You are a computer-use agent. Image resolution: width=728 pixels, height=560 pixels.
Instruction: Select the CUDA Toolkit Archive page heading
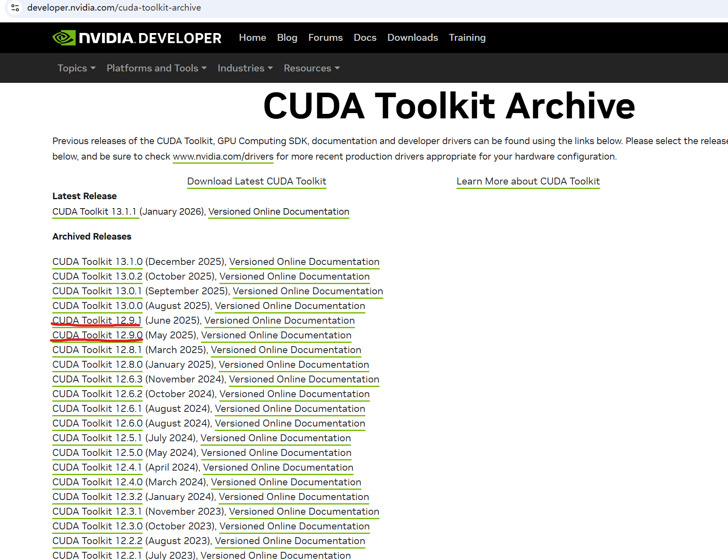(x=449, y=106)
